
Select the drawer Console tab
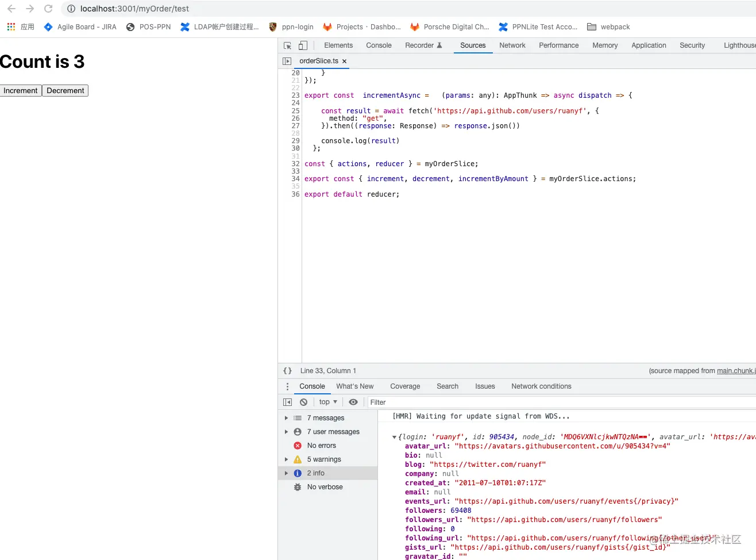[312, 386]
